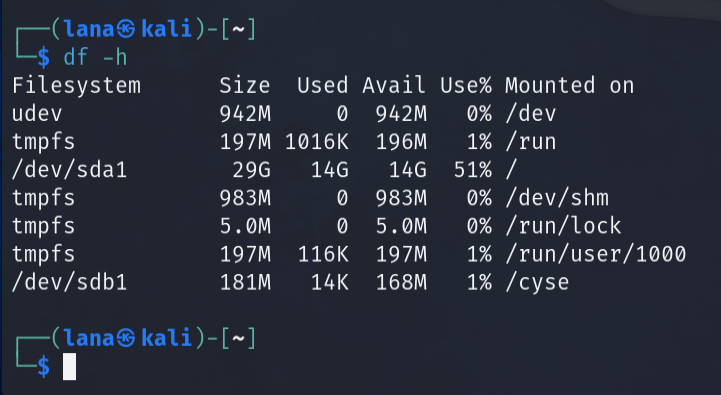Click the Filesystem column header

76,86
